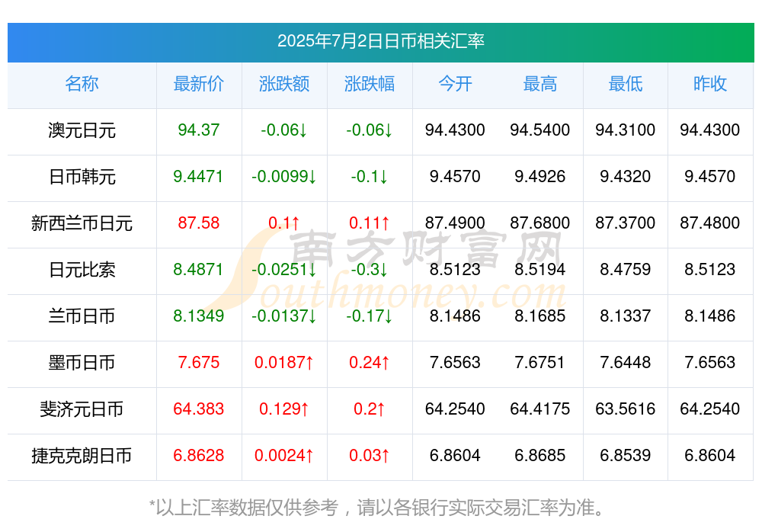Click the 涨跌额 column header
This screenshot has height=532, width=762.
point(283,84)
